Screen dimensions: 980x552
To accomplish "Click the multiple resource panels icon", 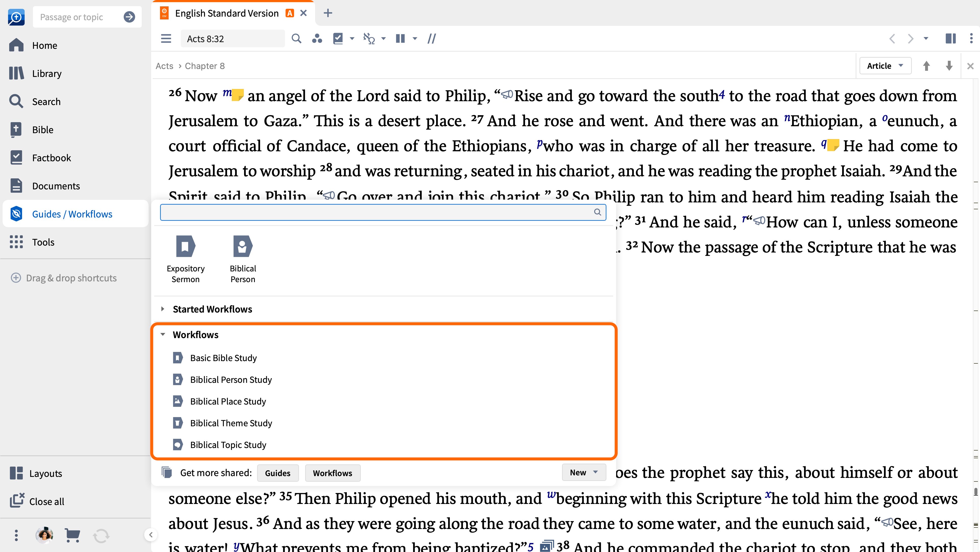I will [x=951, y=38].
